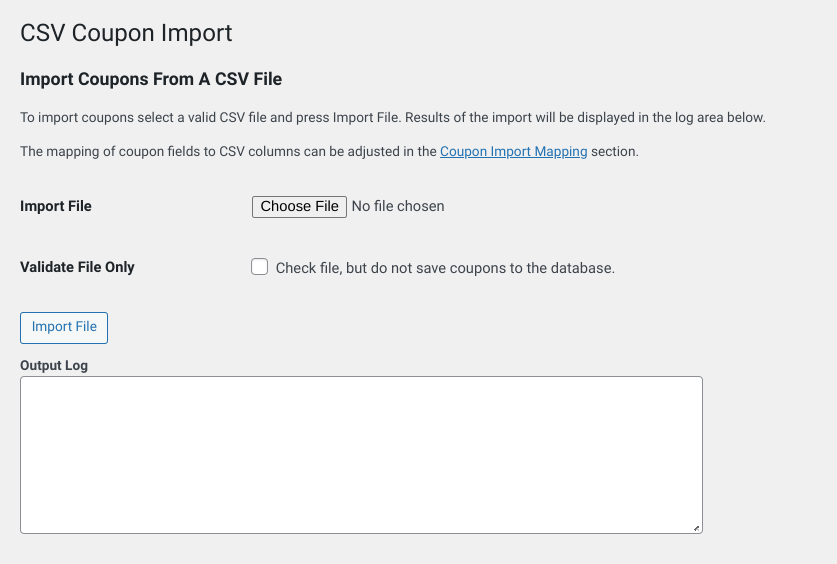
Task: Click the 'Import Coupons From A CSV File' heading
Action: 151,79
